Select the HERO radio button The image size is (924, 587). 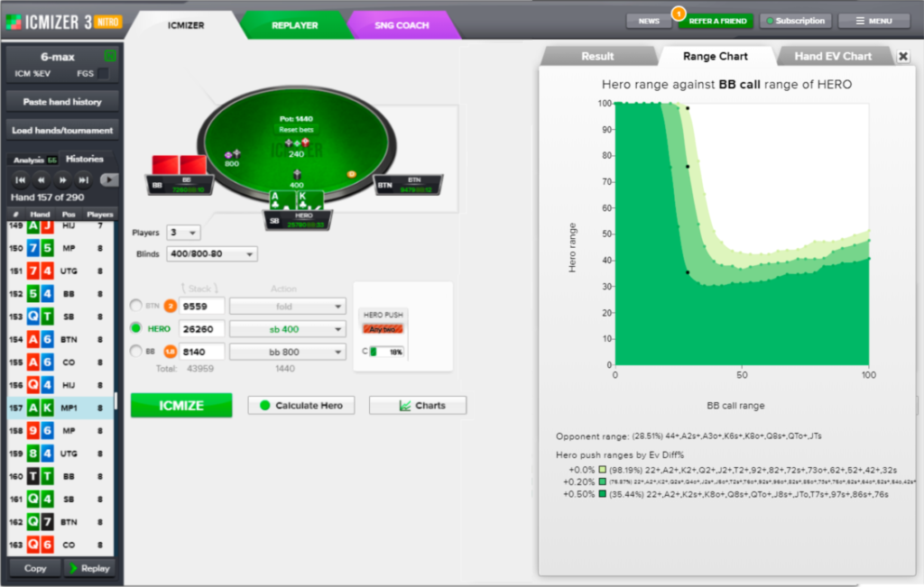(x=136, y=328)
